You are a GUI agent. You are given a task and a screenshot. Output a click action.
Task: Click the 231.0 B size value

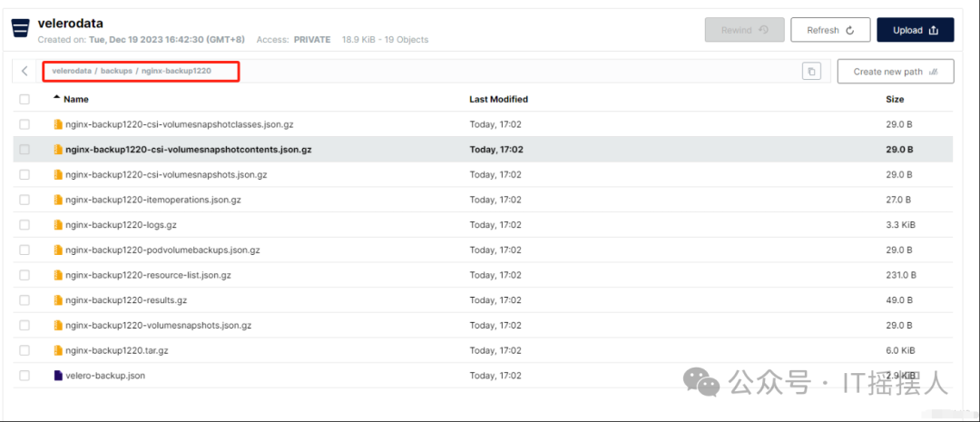(901, 275)
